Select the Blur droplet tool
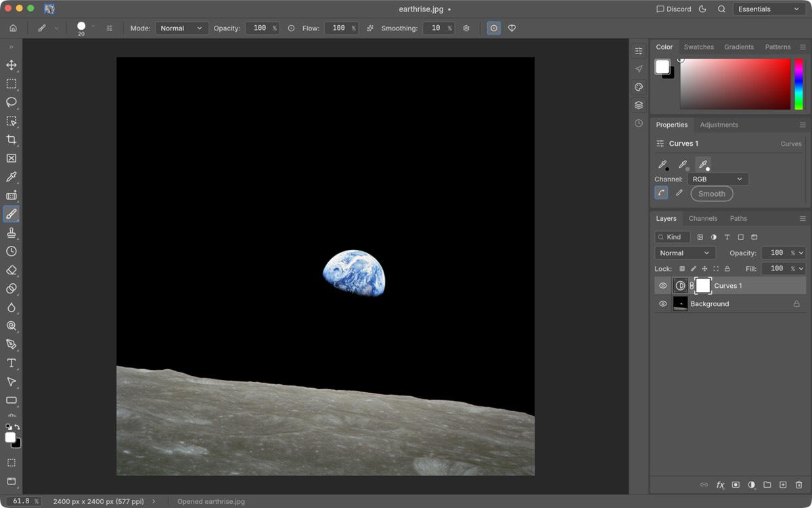 [x=12, y=308]
